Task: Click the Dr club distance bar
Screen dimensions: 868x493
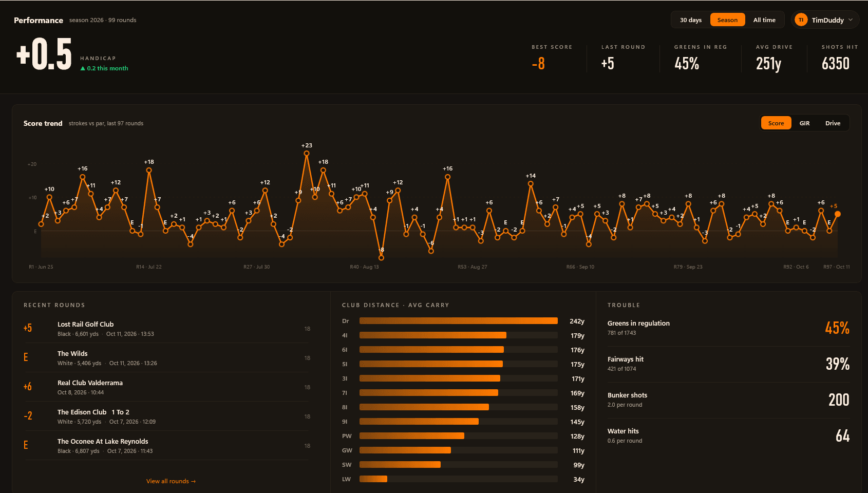Action: [x=459, y=321]
